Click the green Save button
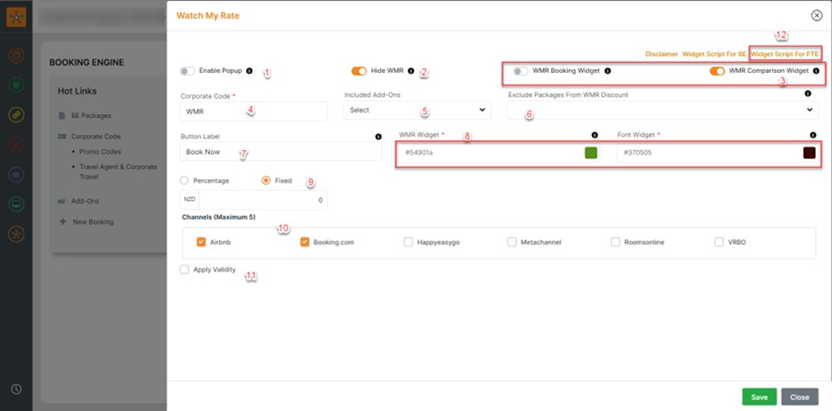This screenshot has width=832, height=411. (x=759, y=396)
